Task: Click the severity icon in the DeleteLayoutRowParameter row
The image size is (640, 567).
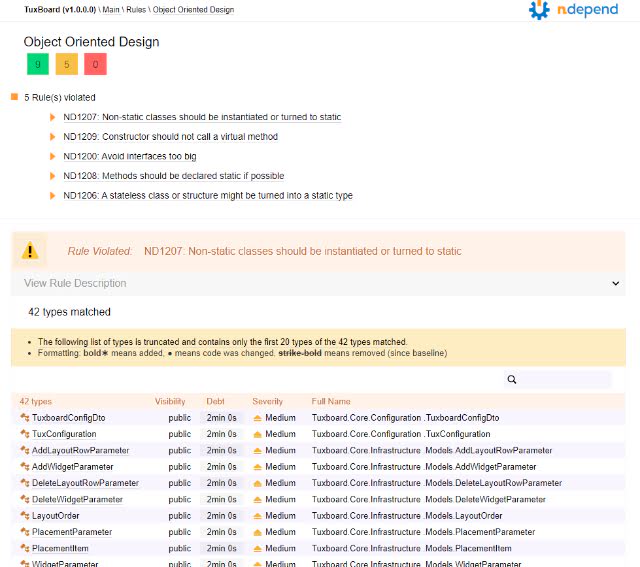Action: click(257, 483)
